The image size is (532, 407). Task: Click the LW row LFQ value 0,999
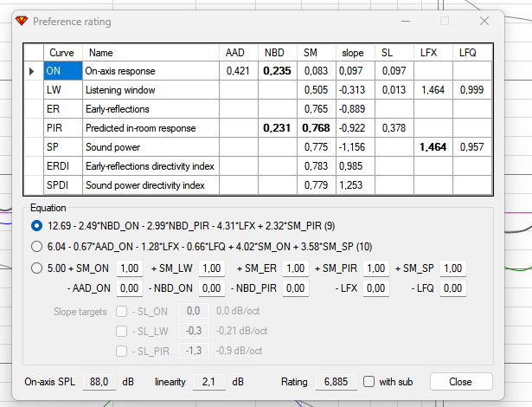[x=472, y=90]
